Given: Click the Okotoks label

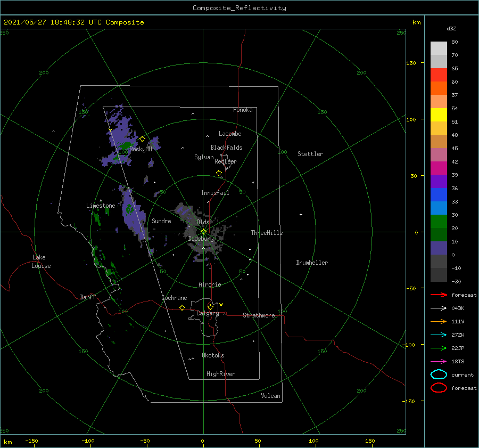Looking at the screenshot, I should click(x=213, y=355).
